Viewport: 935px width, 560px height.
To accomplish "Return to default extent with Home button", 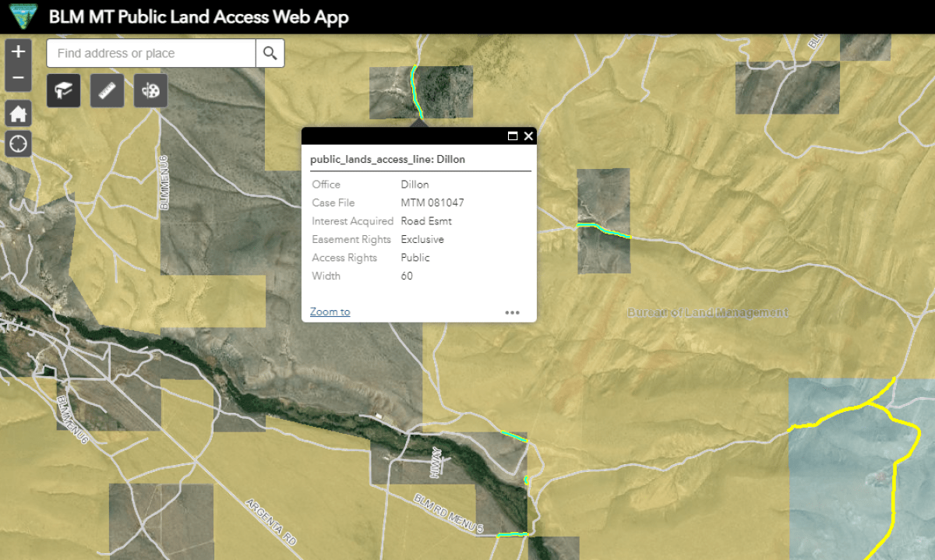I will click(x=18, y=113).
